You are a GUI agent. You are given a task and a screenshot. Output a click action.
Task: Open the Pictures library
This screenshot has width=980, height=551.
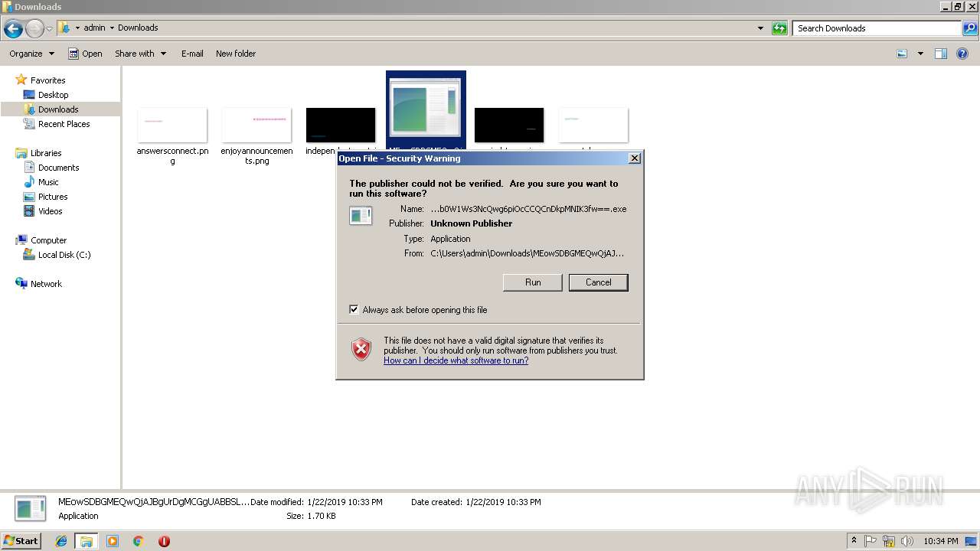(53, 197)
